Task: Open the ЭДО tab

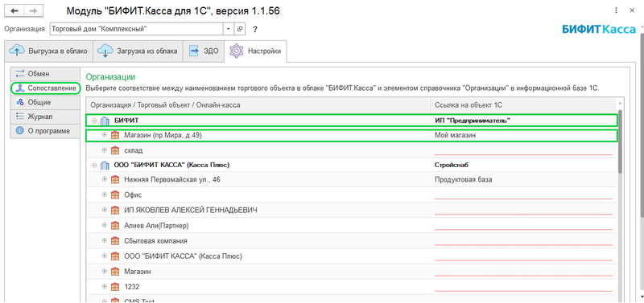Action: (x=204, y=51)
